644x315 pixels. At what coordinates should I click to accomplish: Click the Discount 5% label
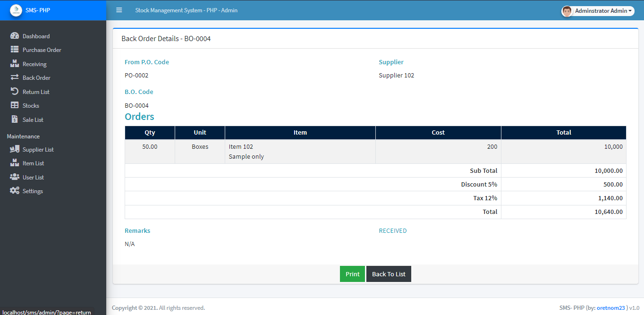(479, 184)
